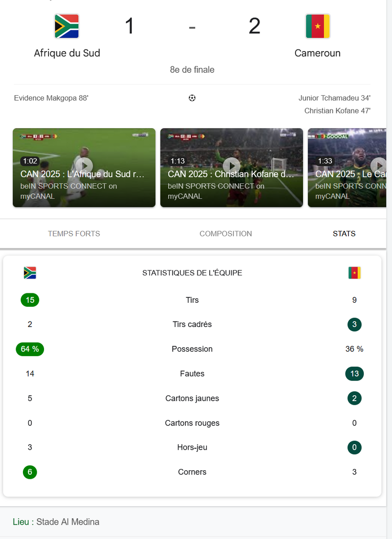Open the Cameroun team name
Image resolution: width=392 pixels, height=539 pixels.
pos(317,53)
